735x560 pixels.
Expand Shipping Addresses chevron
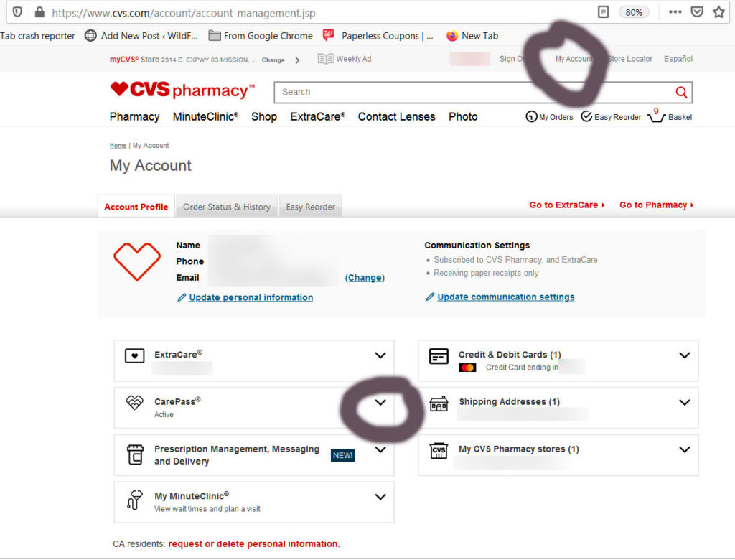click(x=684, y=402)
